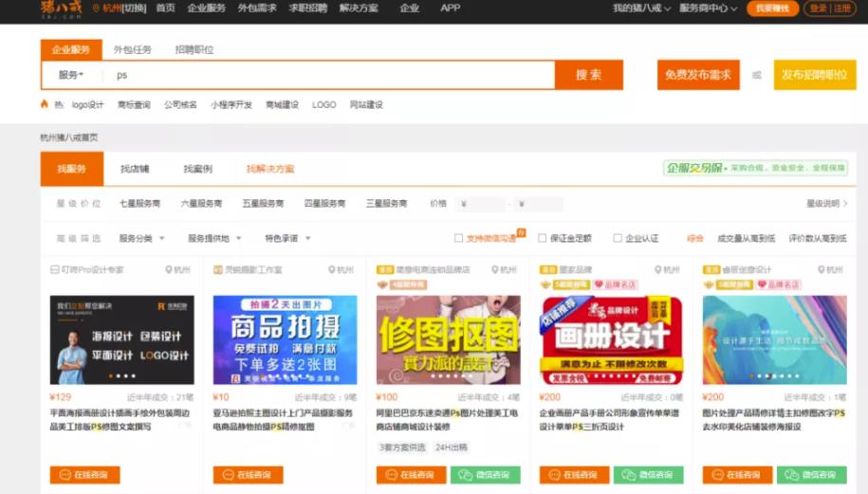Enable the 支持微信沟通 checkbox
Screen dimensions: 868x494
(459, 238)
